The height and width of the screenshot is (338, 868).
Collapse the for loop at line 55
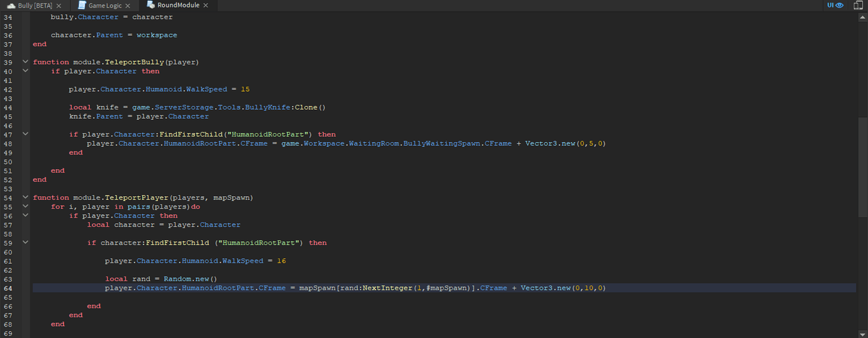[x=25, y=207]
